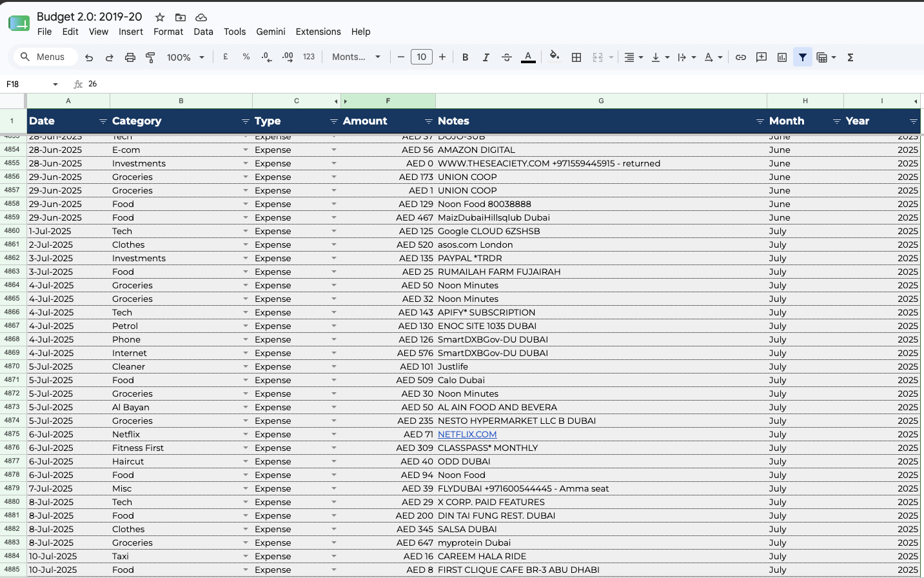
Task: Check the cloud save status icon
Action: pyautogui.click(x=201, y=17)
